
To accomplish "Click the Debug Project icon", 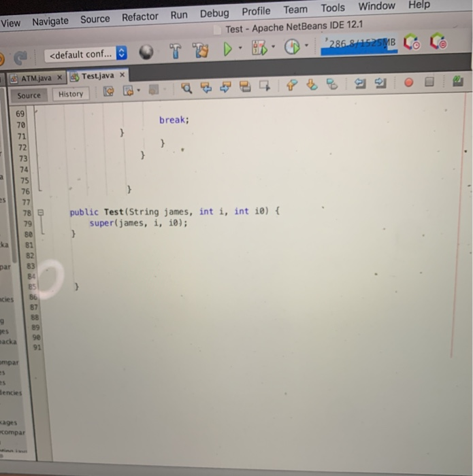I will click(x=259, y=48).
